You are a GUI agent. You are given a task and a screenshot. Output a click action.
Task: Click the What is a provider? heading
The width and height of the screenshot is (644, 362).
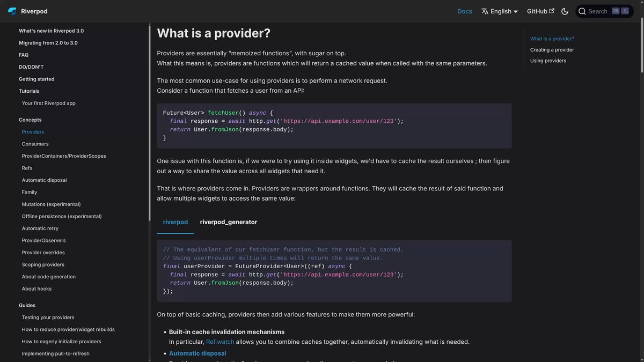pos(214,33)
